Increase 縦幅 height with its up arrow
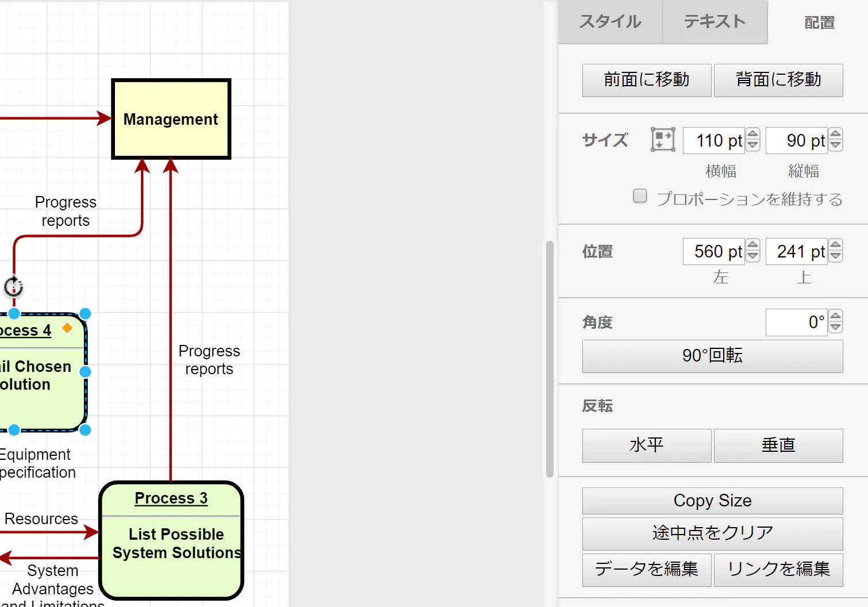The height and width of the screenshot is (607, 868). [836, 134]
